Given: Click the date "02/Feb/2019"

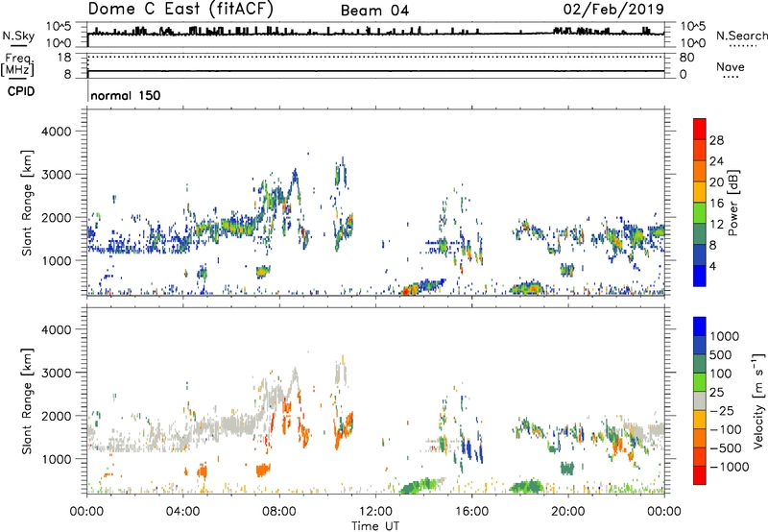Looking at the screenshot, I should (x=613, y=9).
